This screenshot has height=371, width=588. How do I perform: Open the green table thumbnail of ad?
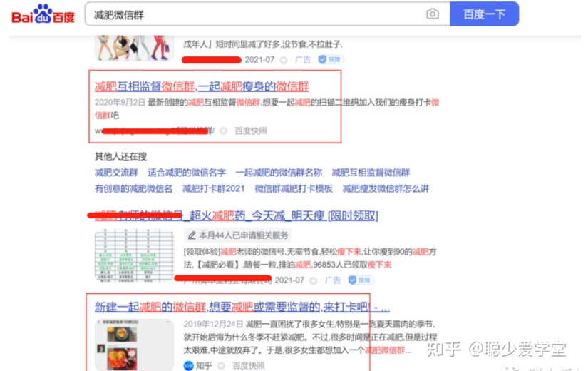(134, 255)
